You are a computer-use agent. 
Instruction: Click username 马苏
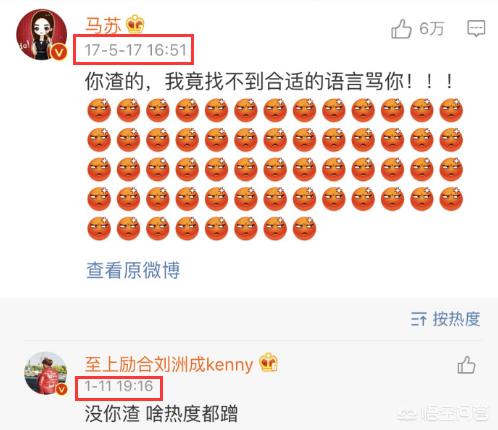tap(103, 25)
